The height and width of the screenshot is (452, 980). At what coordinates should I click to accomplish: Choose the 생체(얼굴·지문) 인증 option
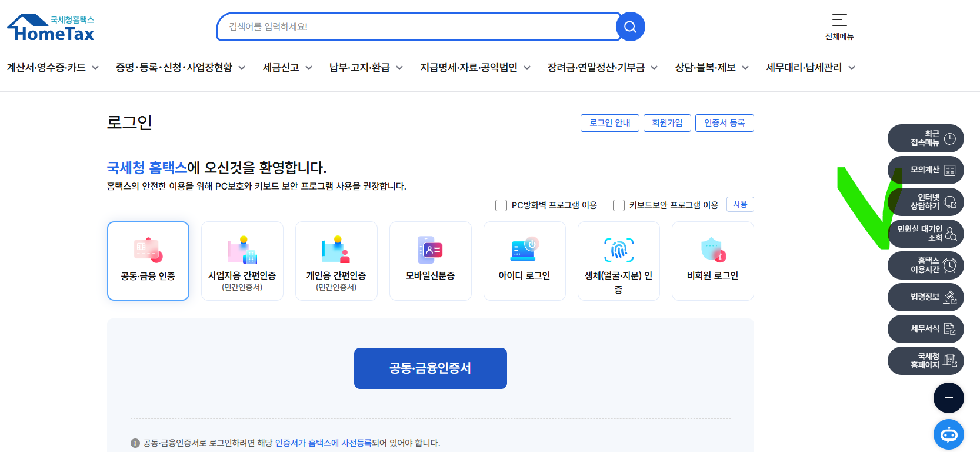(x=619, y=261)
